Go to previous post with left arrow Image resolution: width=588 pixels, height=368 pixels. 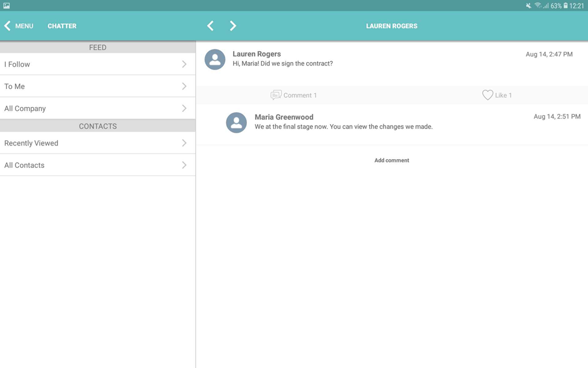pos(210,26)
